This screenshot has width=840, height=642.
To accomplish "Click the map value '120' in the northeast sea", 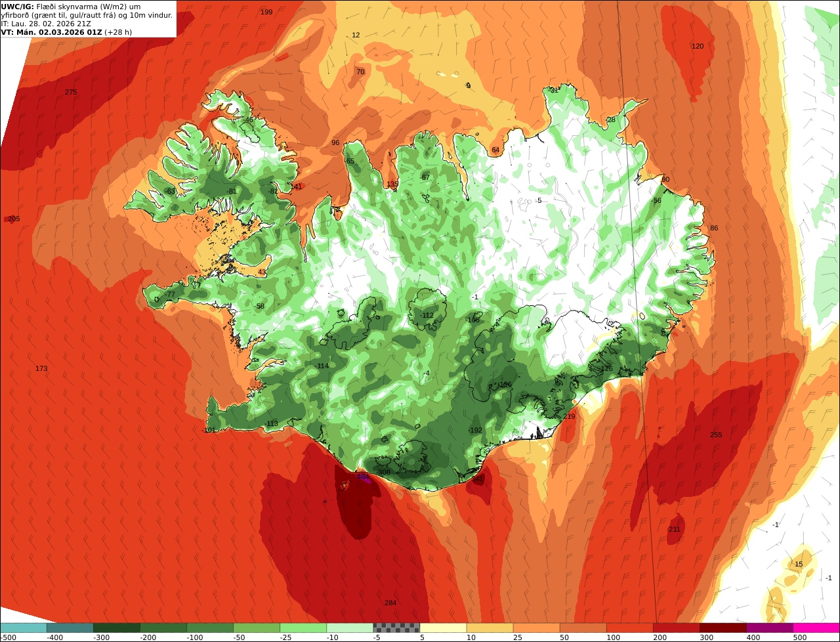I will pyautogui.click(x=698, y=46).
